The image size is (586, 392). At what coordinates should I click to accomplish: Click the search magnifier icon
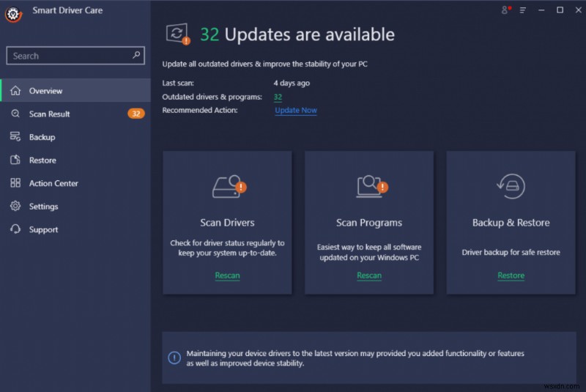[x=136, y=55]
